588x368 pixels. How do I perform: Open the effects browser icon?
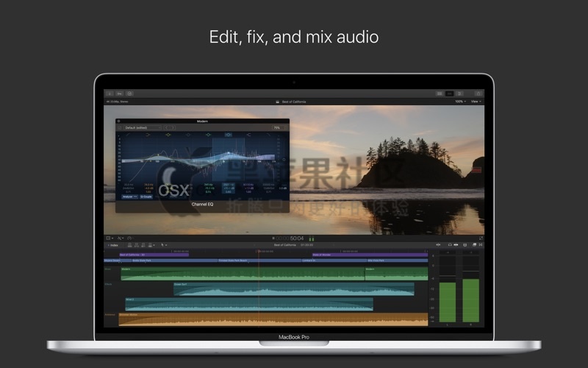(x=474, y=245)
